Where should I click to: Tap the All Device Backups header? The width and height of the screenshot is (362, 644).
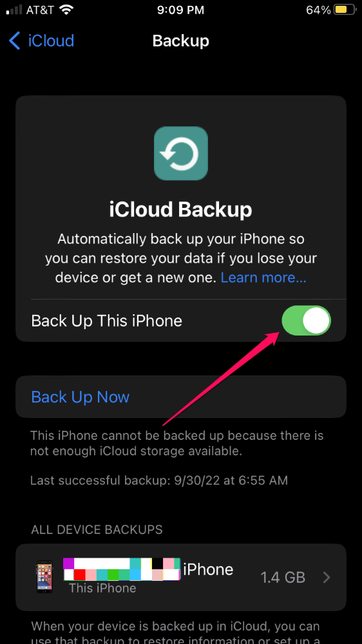click(x=97, y=529)
